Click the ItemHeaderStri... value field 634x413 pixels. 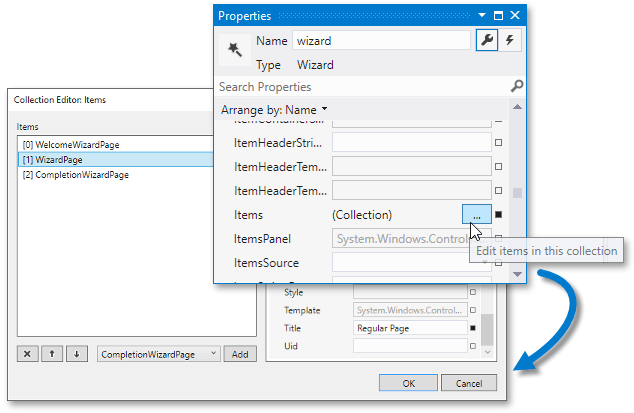(412, 142)
